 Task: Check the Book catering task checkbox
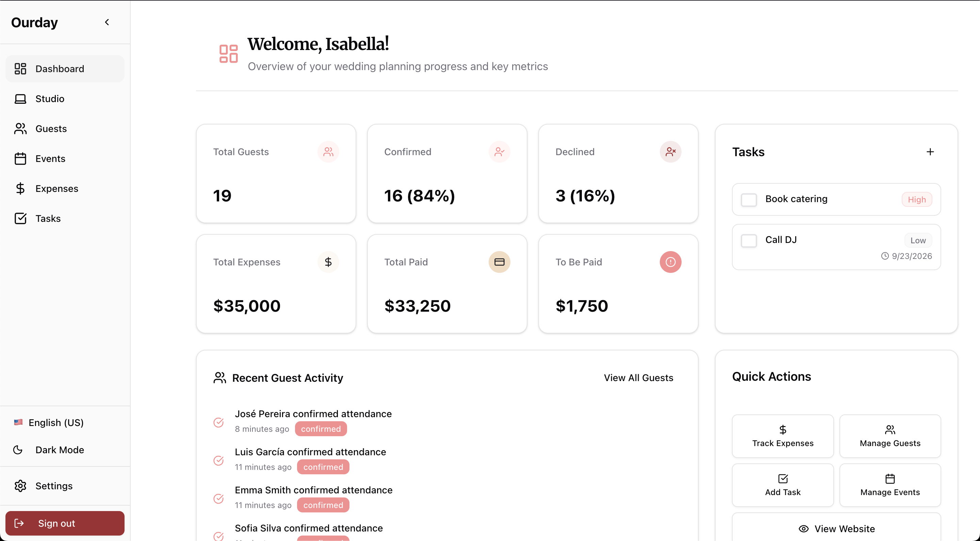[749, 199]
